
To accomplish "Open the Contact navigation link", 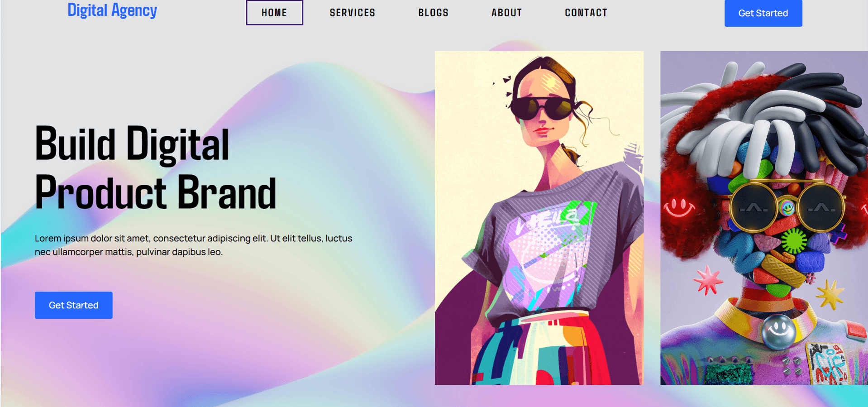I will pos(586,13).
